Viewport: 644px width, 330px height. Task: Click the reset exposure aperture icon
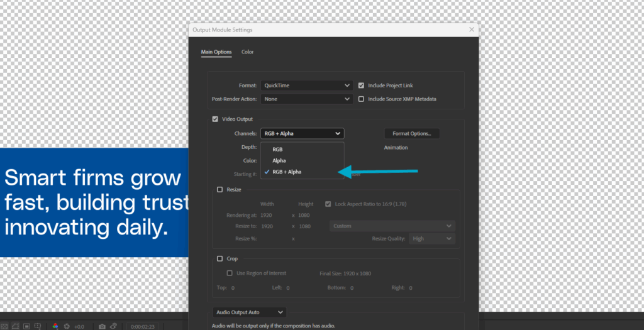click(x=67, y=326)
